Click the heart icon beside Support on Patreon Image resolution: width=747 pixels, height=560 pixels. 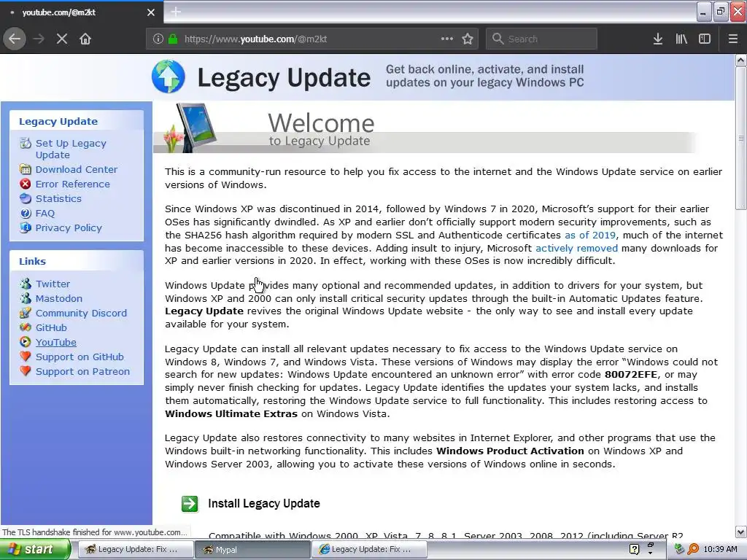(x=26, y=371)
